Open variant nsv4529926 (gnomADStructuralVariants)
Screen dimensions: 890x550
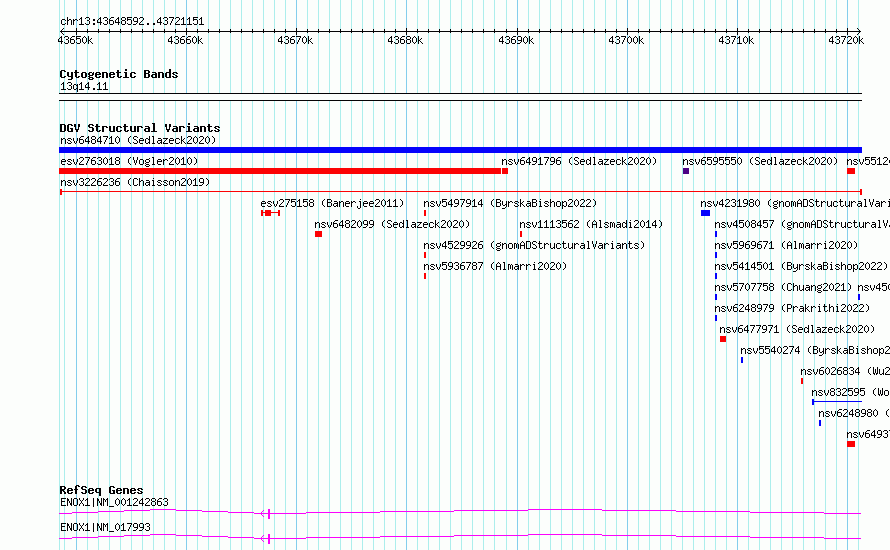tap(534, 245)
